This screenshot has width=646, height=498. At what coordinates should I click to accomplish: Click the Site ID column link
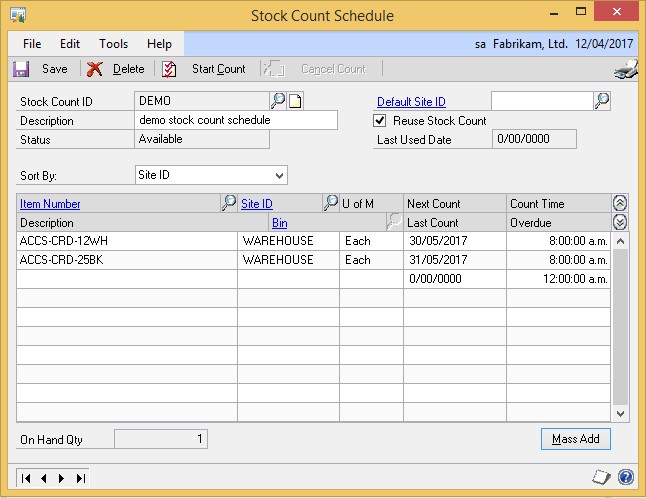click(x=257, y=204)
